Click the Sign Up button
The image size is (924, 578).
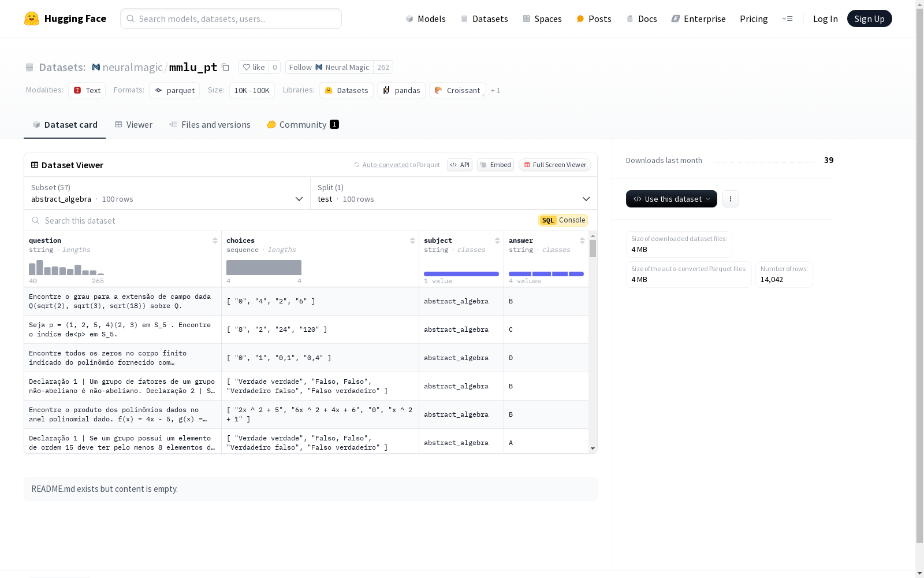pyautogui.click(x=869, y=18)
